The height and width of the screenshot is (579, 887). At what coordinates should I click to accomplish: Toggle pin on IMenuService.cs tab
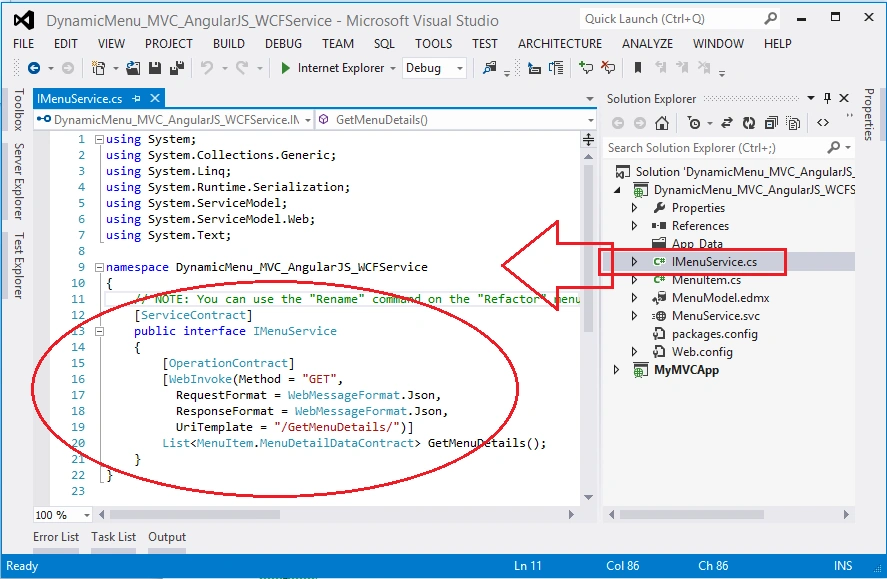[136, 98]
